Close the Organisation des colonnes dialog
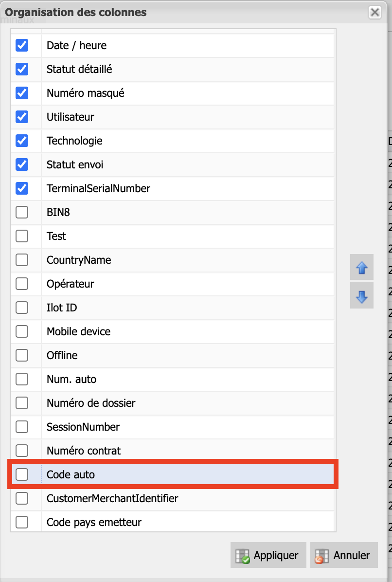 pos(374,13)
